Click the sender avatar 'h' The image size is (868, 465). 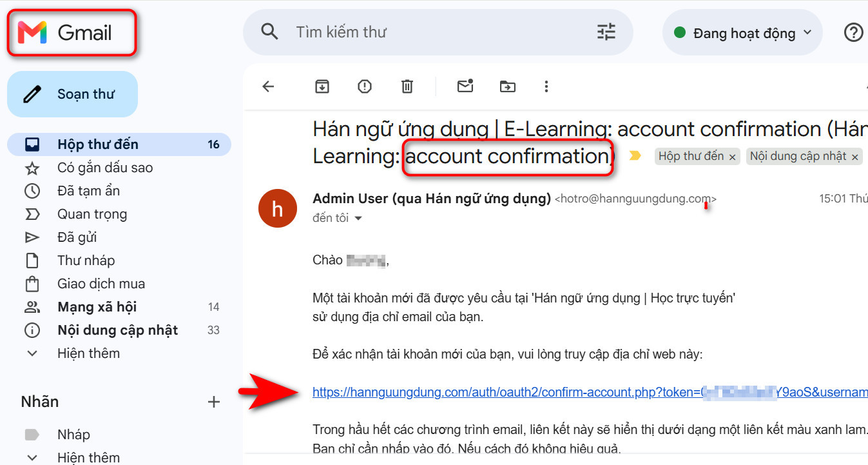[278, 208]
